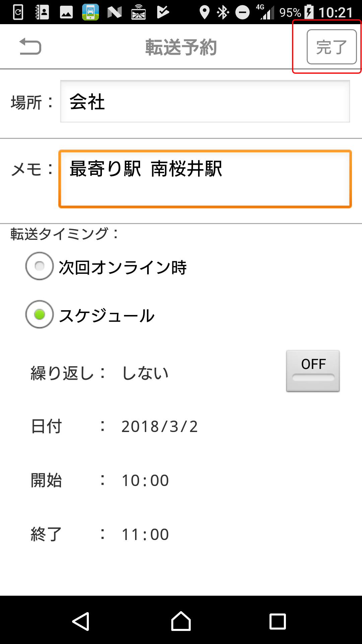Tap the location pin status icon

tap(204, 12)
